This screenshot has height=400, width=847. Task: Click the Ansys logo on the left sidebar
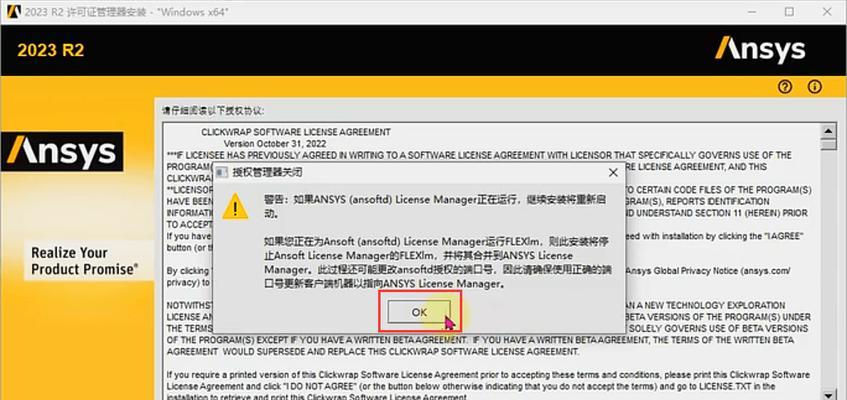[x=62, y=152]
